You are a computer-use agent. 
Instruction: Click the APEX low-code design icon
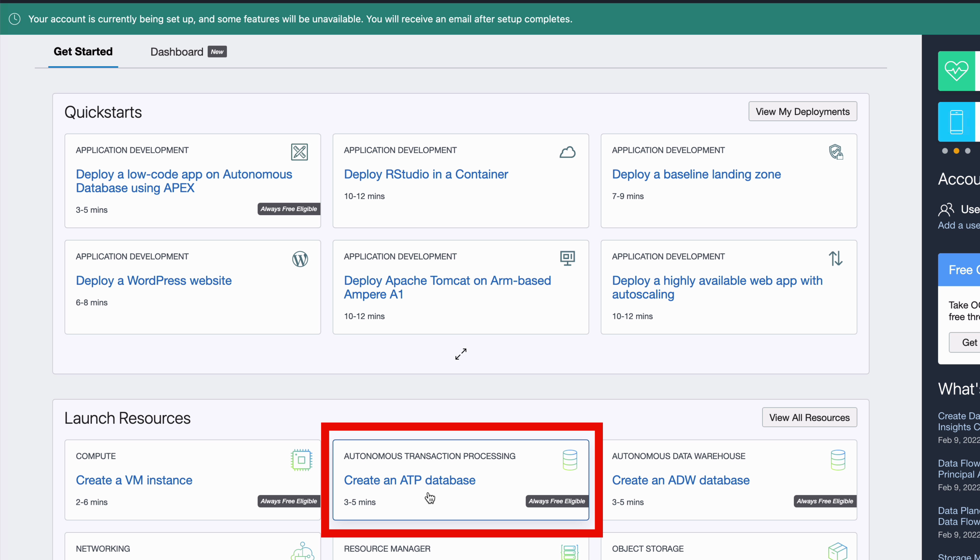pos(299,152)
